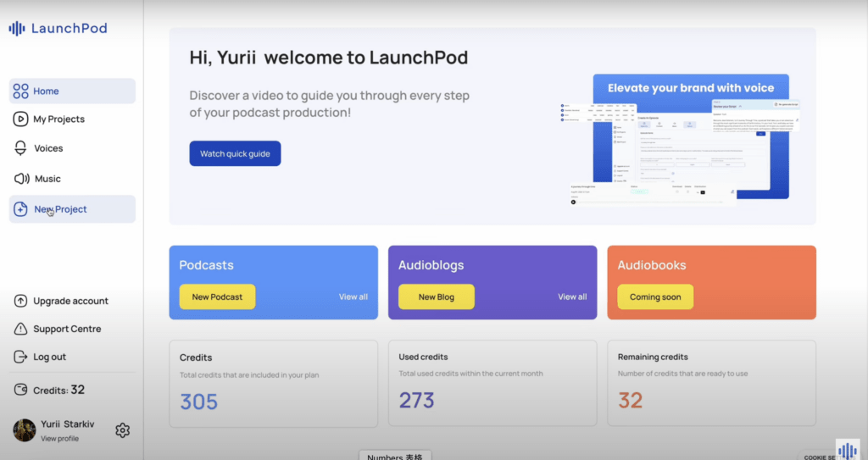Open settings via the gear icon

122,430
